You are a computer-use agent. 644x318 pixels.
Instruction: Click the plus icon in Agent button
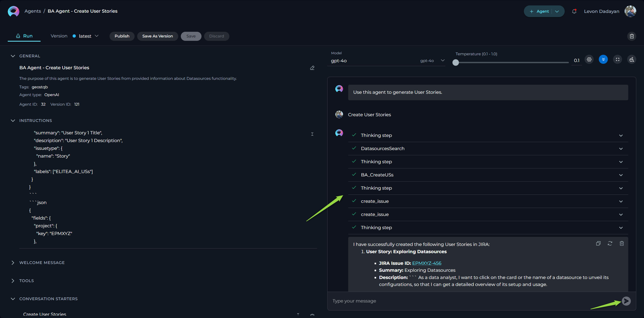(531, 11)
